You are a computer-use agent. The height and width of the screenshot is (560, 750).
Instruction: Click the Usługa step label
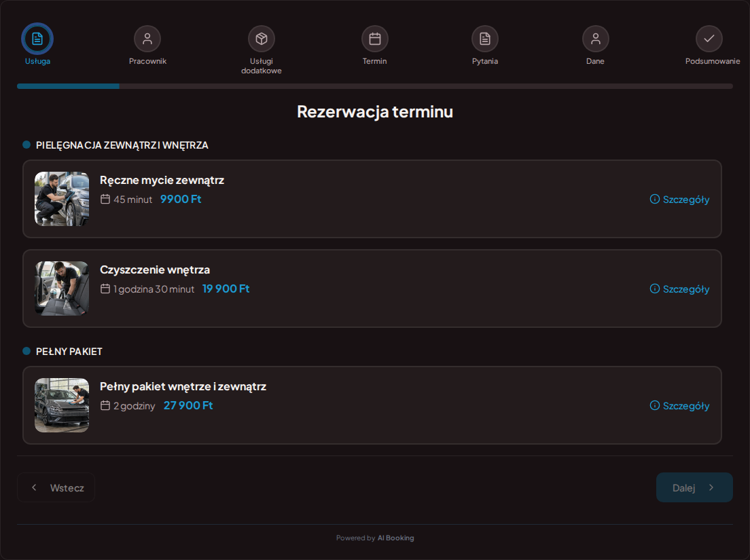(x=37, y=61)
